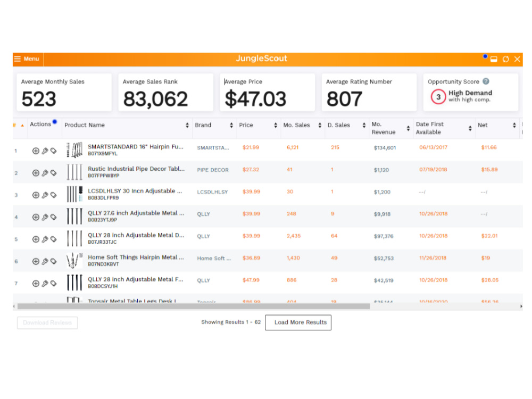Viewport: 532px width, 399px height.
Task: Add QLLY 28 inch D... product
Action: click(x=36, y=239)
